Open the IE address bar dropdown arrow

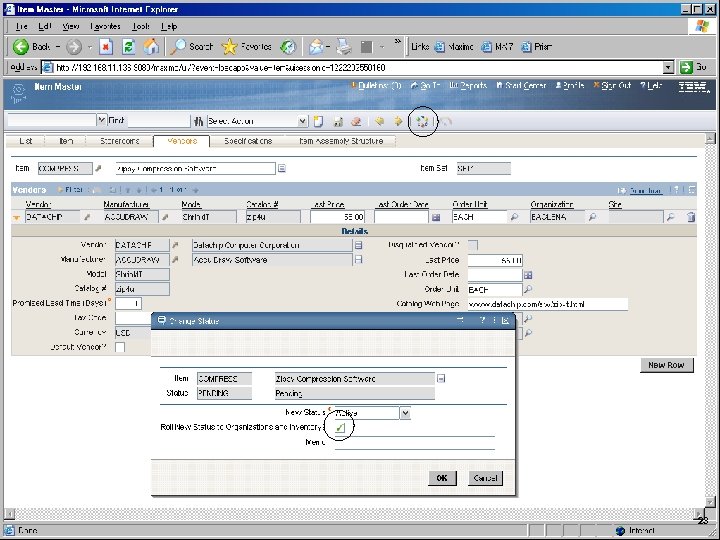tap(669, 68)
